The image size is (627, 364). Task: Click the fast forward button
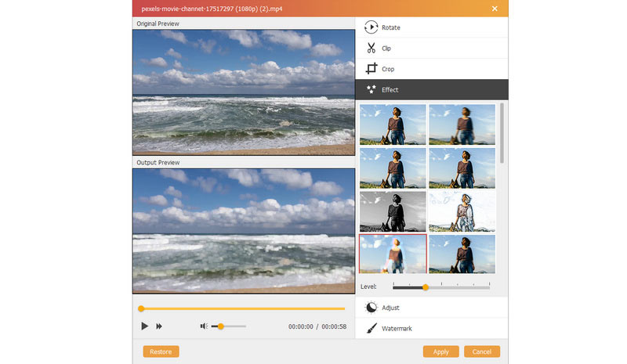159,326
